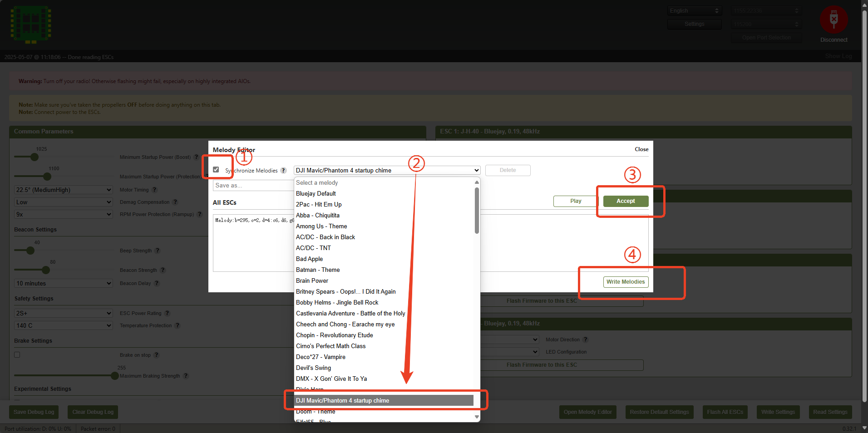Click Clear Debug Log button
The width and height of the screenshot is (868, 433).
click(93, 412)
